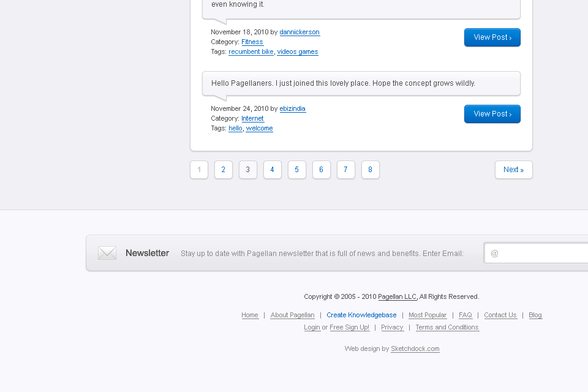
Task: Select the Fitness category
Action: coord(252,42)
